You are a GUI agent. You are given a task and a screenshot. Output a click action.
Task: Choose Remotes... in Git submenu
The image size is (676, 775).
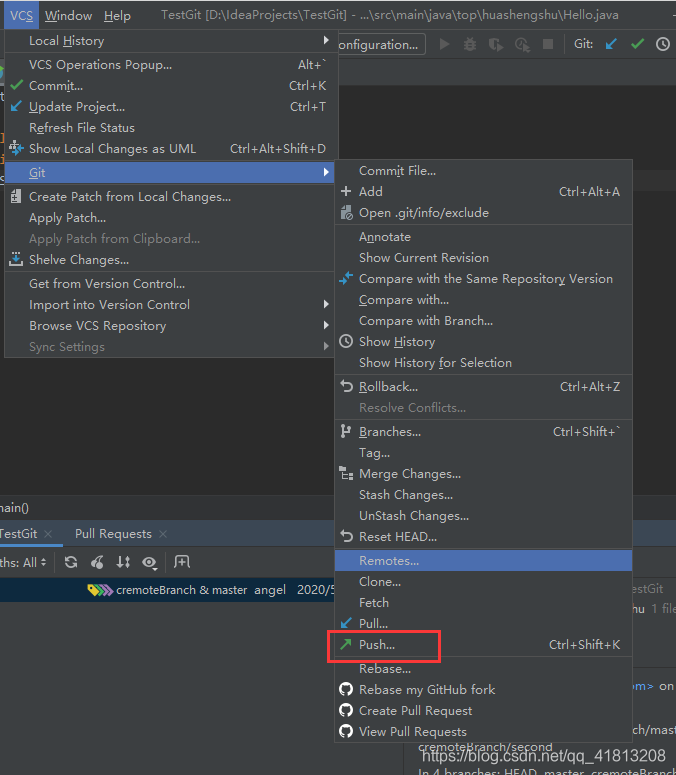point(484,561)
